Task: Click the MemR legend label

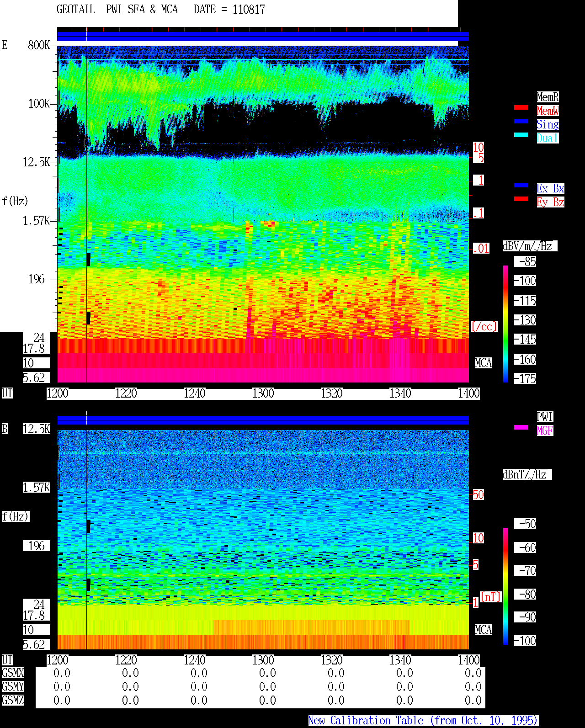Action: click(548, 97)
